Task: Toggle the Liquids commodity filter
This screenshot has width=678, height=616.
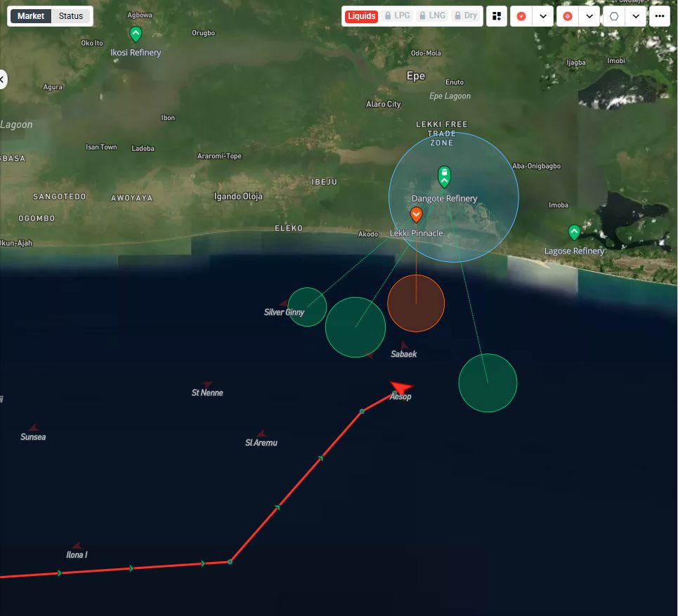Action: click(362, 16)
